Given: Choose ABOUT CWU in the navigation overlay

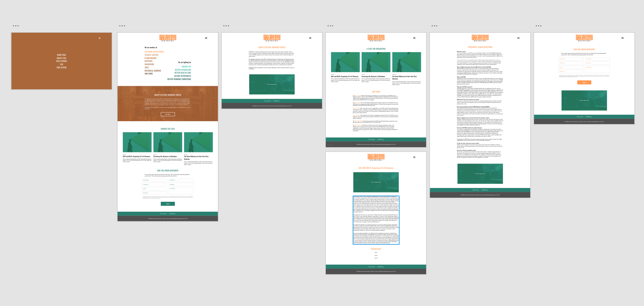Looking at the screenshot, I should (61, 58).
